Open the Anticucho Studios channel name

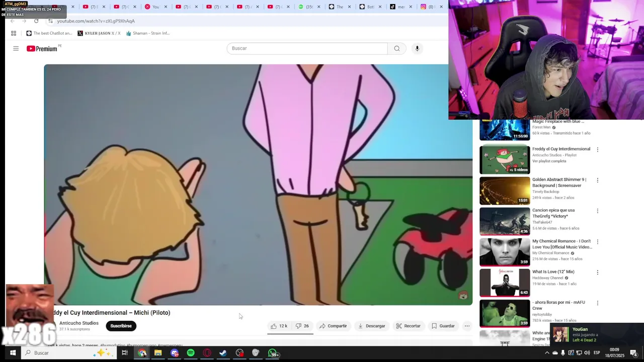click(x=79, y=323)
